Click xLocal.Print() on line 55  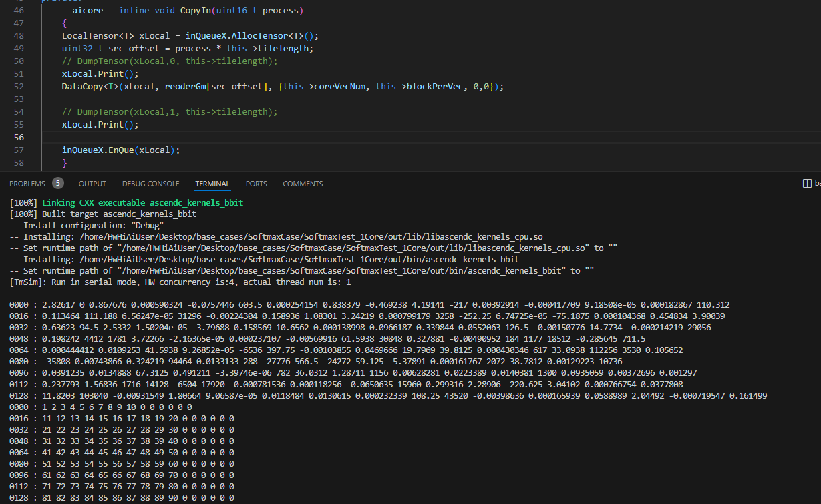tap(100, 125)
